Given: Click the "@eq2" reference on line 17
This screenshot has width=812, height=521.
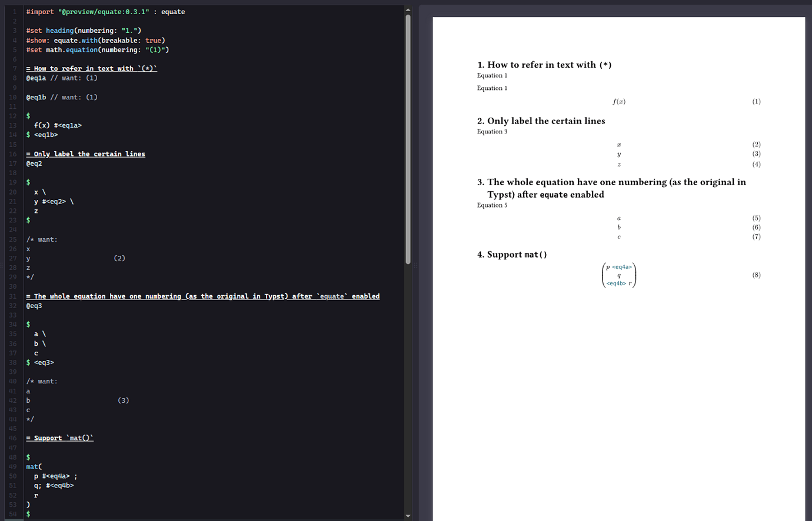Looking at the screenshot, I should [x=34, y=163].
